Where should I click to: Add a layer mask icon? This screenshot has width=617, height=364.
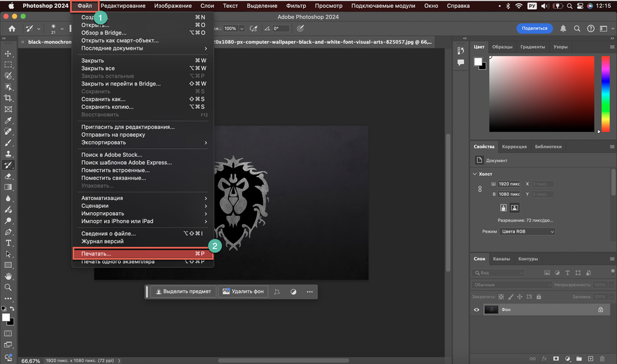[x=556, y=359]
